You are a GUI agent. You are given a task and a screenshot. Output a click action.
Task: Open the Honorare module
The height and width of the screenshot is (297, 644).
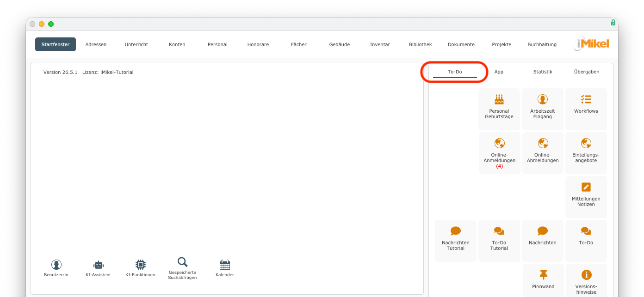point(258,44)
